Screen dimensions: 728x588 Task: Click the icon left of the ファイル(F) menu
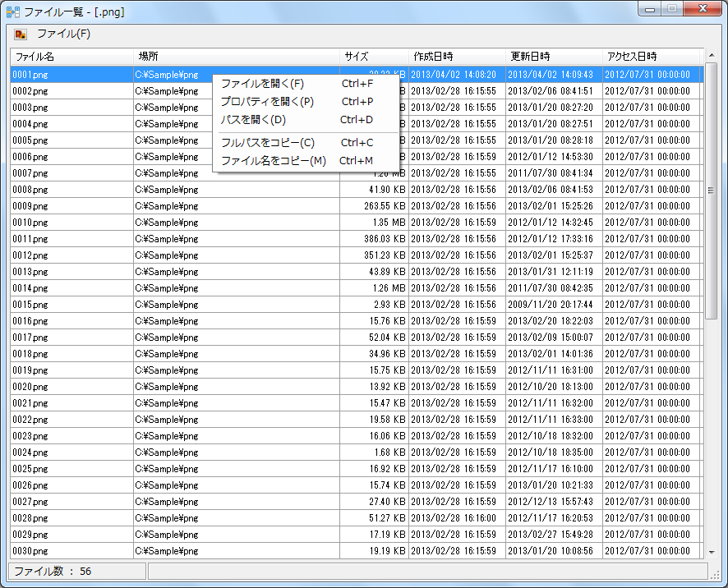coord(21,34)
